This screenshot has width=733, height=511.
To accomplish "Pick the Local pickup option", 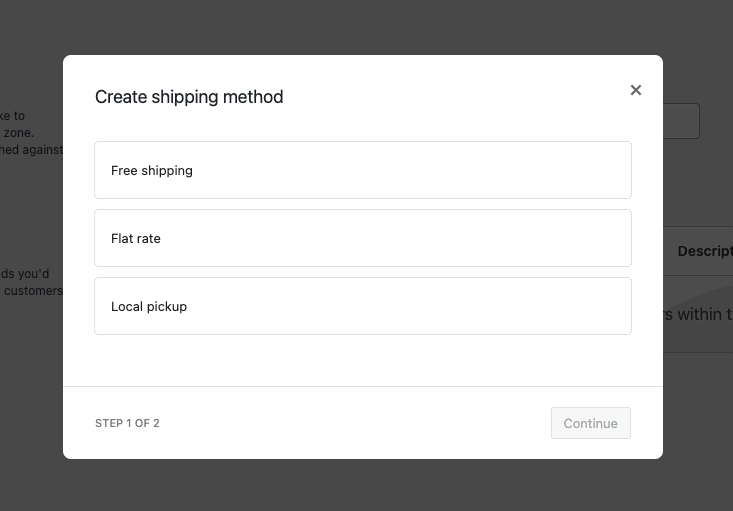I will (363, 306).
